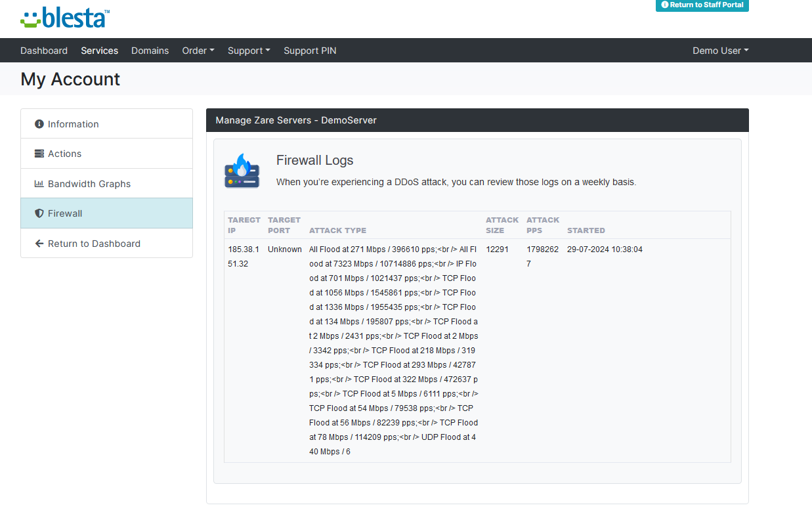Click the firewall flame server illustration
The width and height of the screenshot is (812, 520).
242,171
